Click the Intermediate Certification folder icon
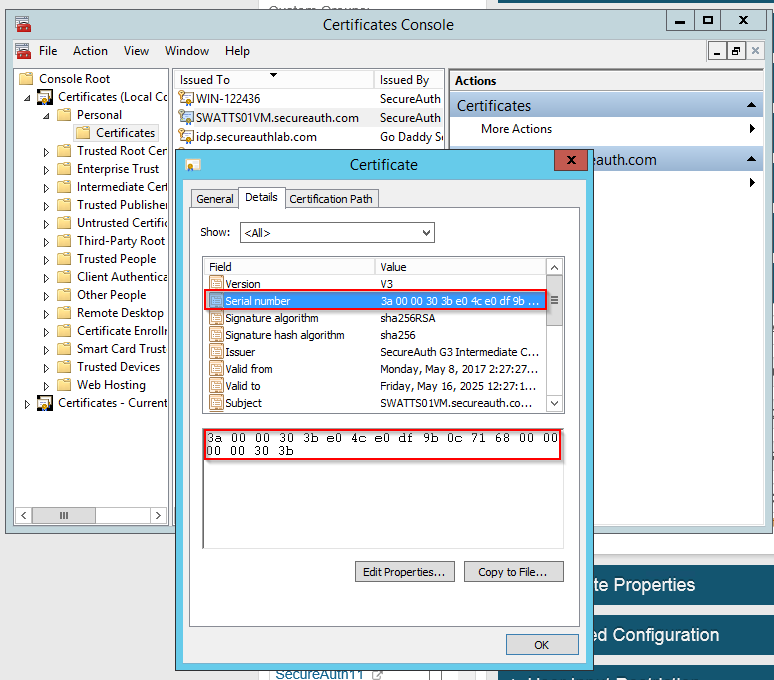 [64, 187]
